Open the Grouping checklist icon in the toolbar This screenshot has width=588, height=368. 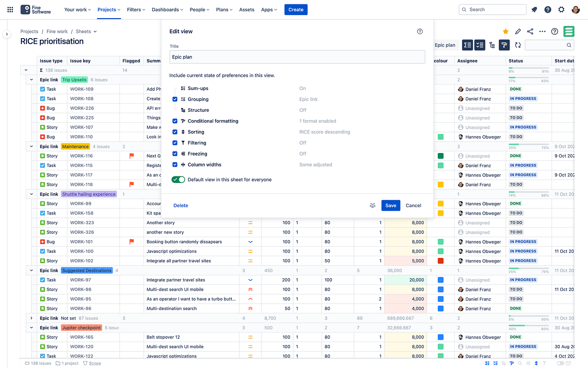point(480,45)
